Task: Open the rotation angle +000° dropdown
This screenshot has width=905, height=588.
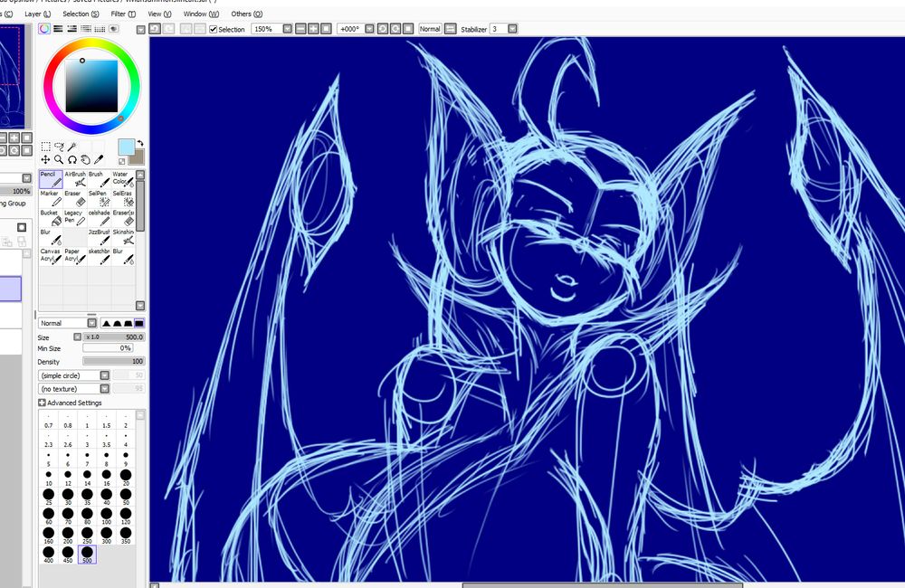Action: point(369,29)
